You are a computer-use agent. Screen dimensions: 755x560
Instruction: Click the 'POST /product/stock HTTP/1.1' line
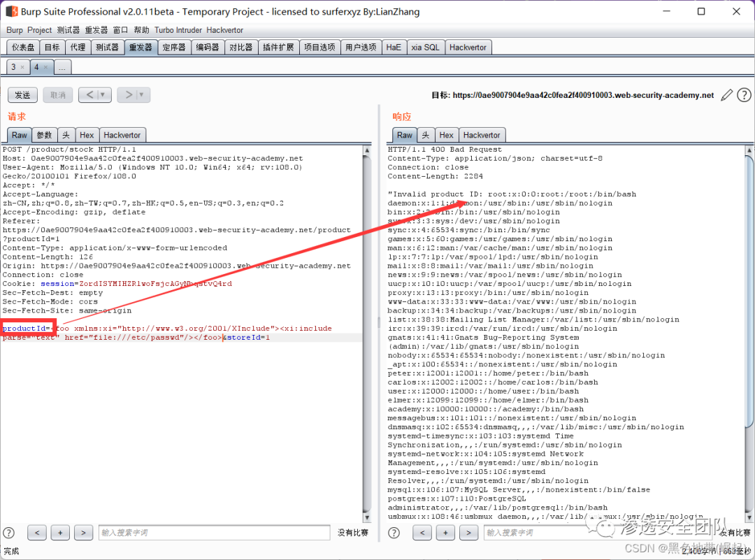(x=69, y=150)
